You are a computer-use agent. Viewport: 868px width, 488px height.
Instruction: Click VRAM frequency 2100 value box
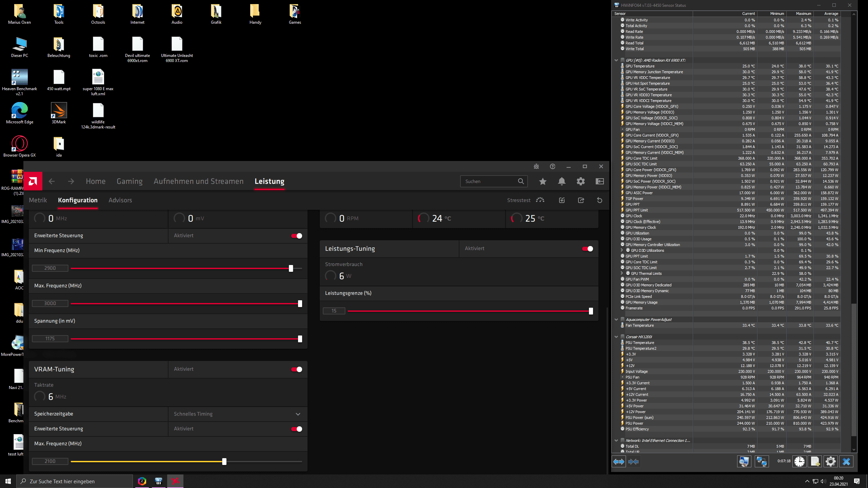tap(50, 462)
